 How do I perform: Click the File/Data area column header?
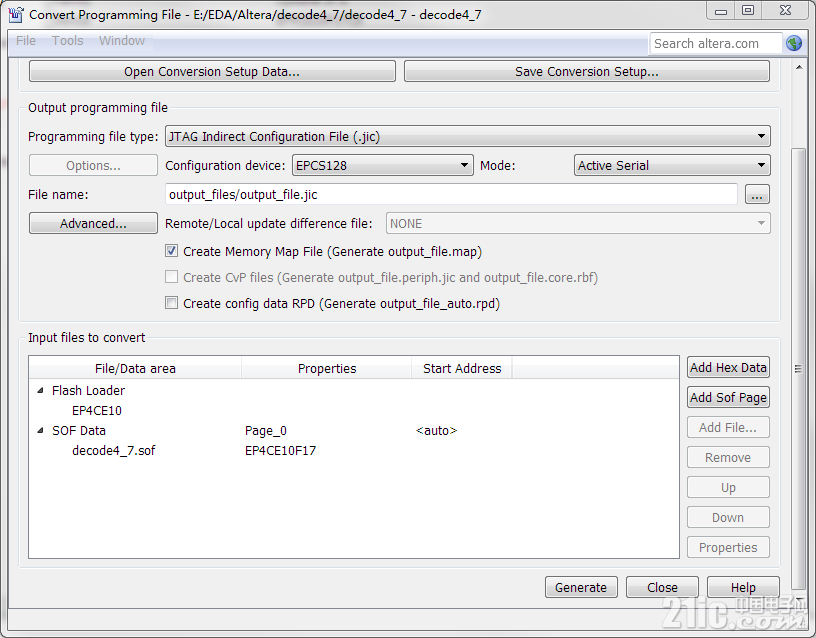(x=135, y=368)
